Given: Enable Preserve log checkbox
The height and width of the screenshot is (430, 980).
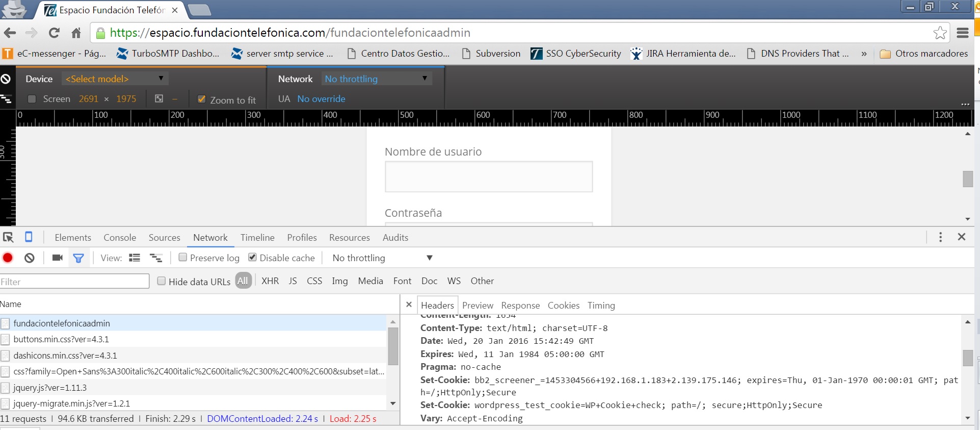Looking at the screenshot, I should tap(182, 257).
